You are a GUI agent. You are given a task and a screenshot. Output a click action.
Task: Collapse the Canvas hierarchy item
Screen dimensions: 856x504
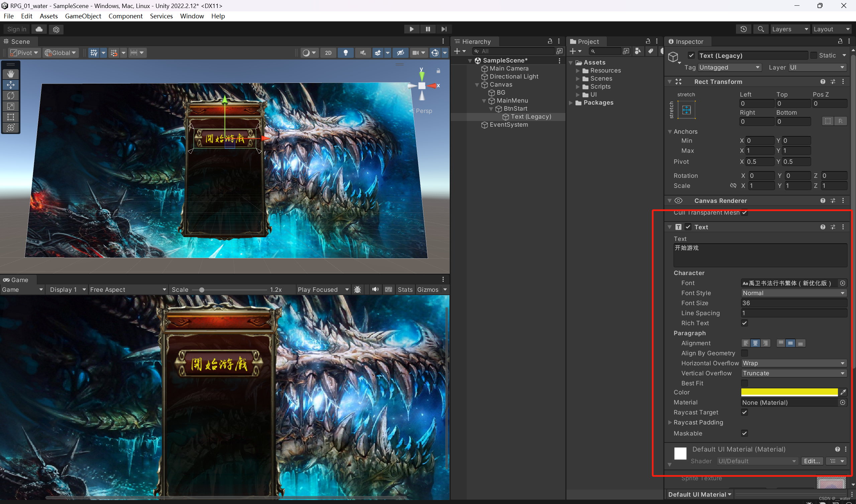click(x=477, y=85)
